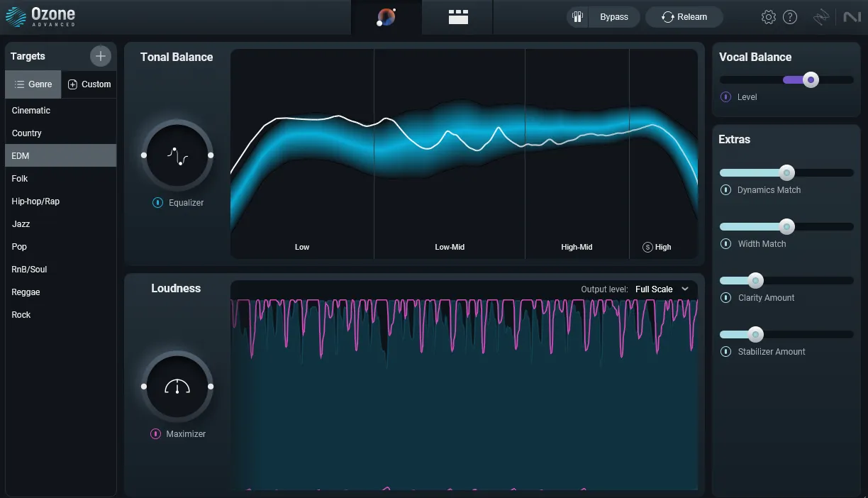Open the Output level Full Scale dropdown
The image size is (868, 498).
click(x=662, y=289)
